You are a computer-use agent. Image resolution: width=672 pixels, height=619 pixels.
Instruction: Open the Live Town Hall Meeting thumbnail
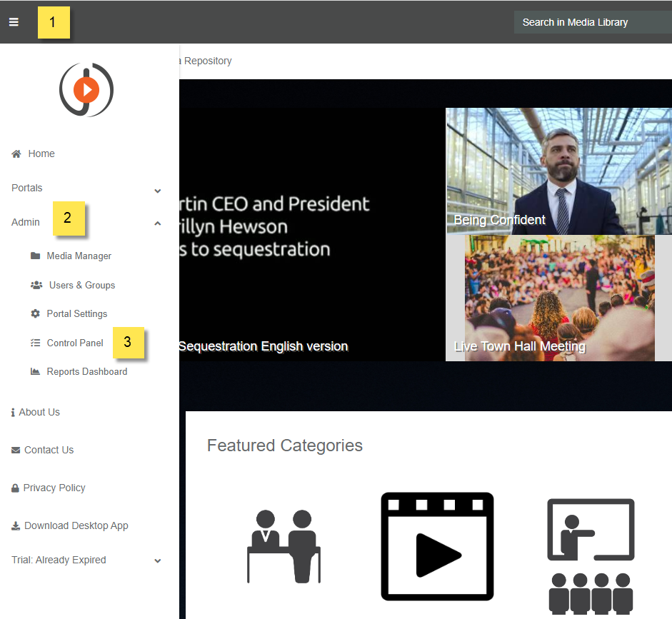tap(559, 298)
